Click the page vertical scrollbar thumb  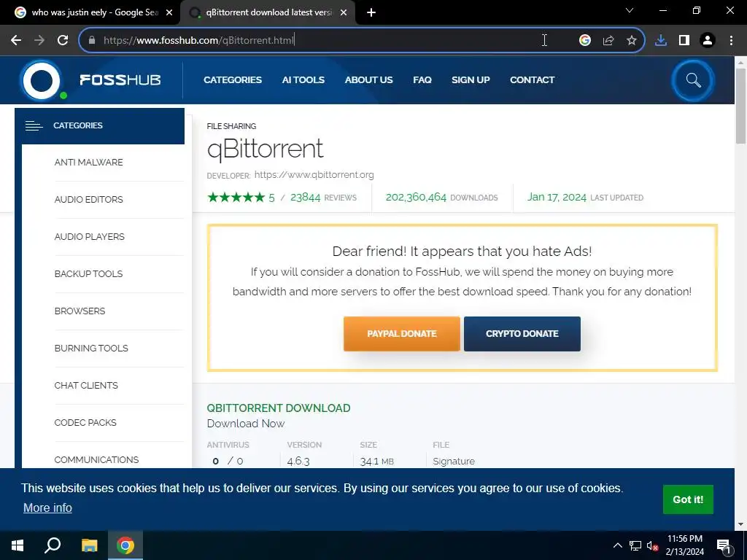click(740, 105)
